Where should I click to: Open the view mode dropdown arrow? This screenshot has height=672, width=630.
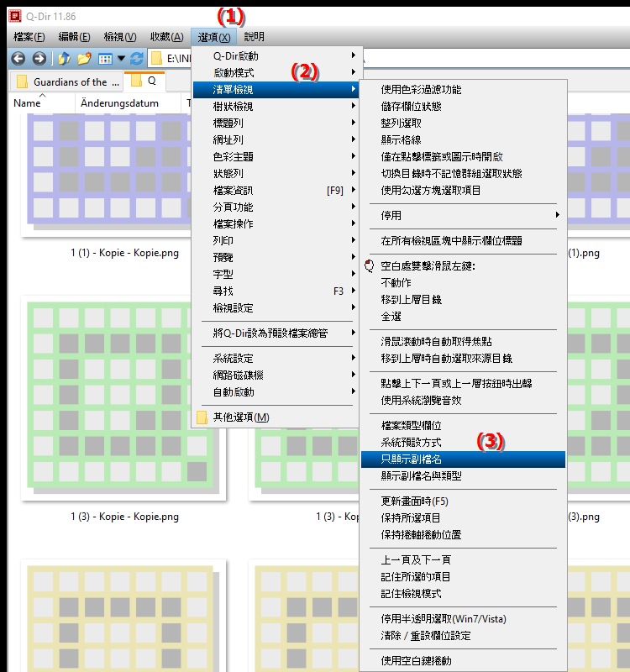(x=121, y=58)
